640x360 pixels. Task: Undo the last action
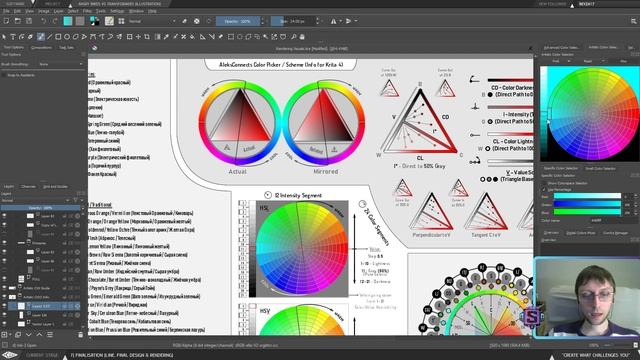43,21
